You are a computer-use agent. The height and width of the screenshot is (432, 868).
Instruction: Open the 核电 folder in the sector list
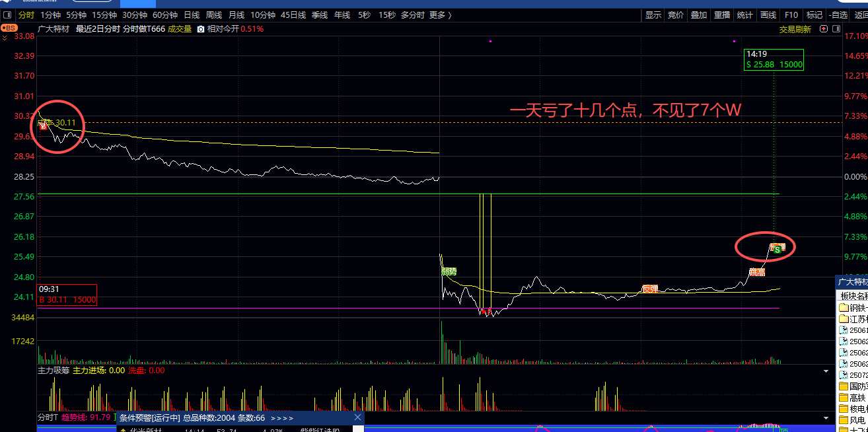point(853,409)
